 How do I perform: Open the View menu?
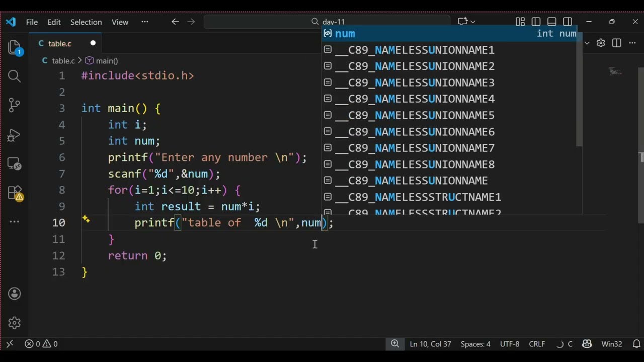click(x=120, y=22)
